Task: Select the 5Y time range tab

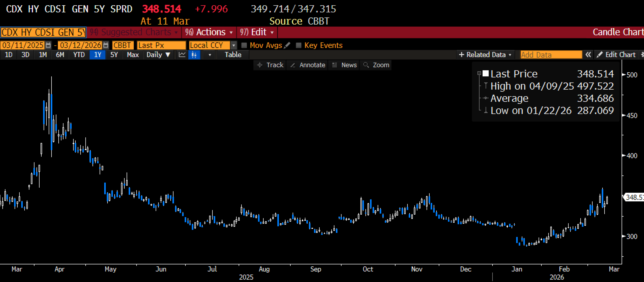Action: [x=114, y=55]
